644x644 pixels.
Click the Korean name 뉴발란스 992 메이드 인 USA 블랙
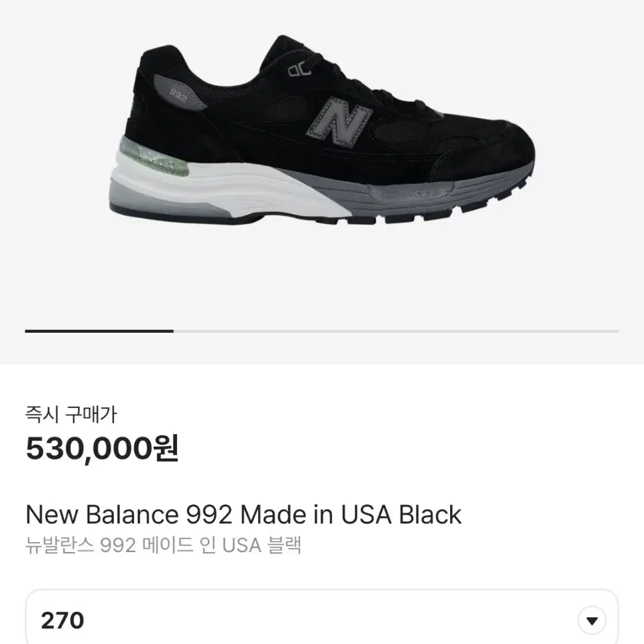pyautogui.click(x=163, y=545)
